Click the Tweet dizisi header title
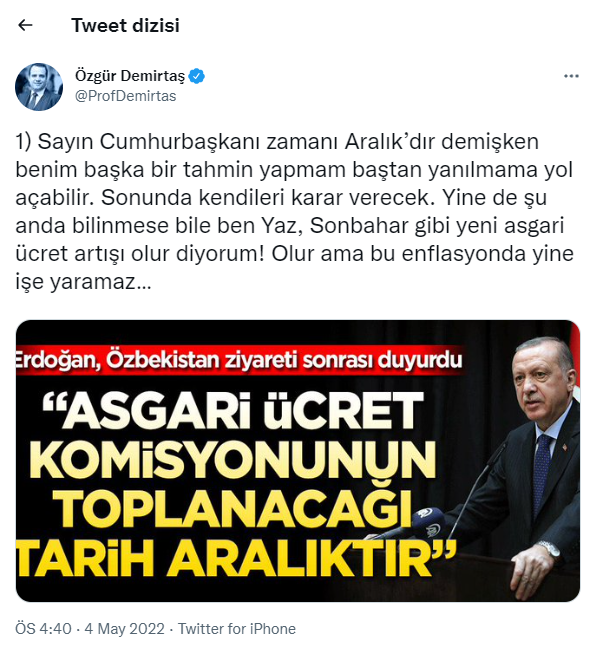Screen dimensions: 595x649 pos(125,25)
